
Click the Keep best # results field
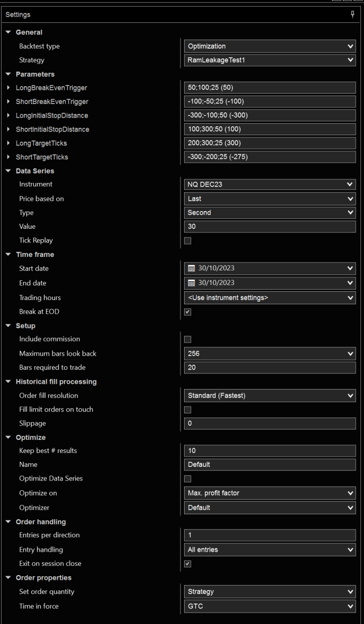click(x=269, y=451)
